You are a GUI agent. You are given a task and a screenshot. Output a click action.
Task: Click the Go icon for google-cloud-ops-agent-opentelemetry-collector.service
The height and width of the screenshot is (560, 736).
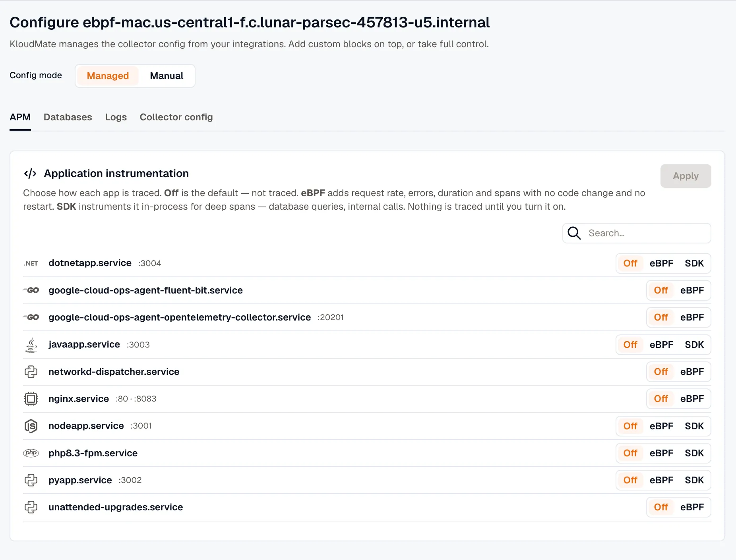point(31,317)
